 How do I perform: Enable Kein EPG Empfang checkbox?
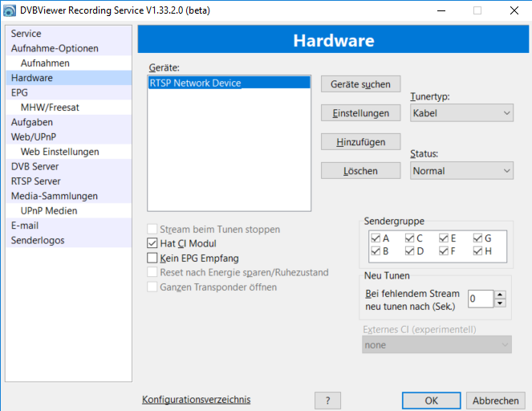click(152, 258)
